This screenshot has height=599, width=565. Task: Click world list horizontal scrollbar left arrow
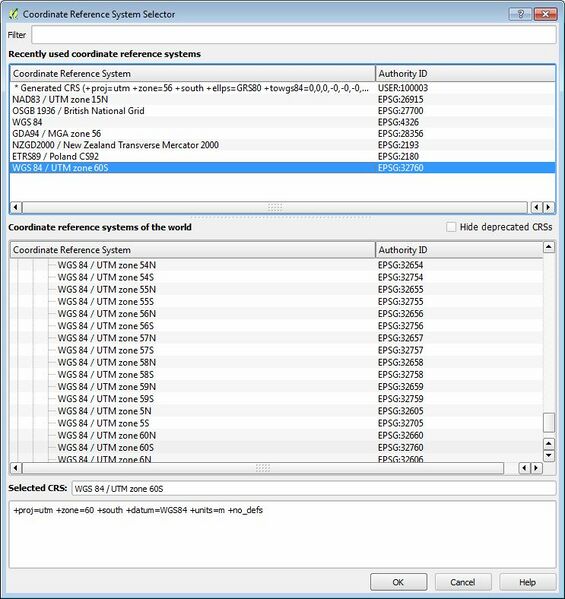coord(15,468)
